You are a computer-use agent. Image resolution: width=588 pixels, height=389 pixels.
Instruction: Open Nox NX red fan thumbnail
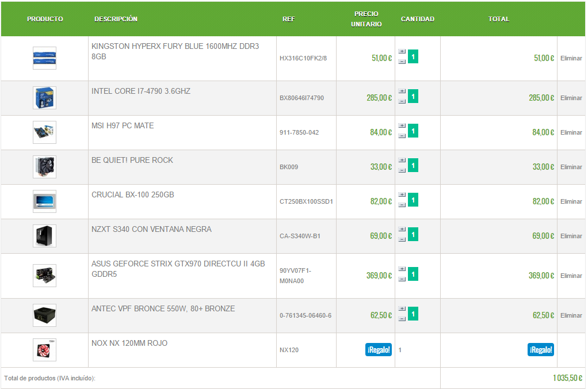45,350
